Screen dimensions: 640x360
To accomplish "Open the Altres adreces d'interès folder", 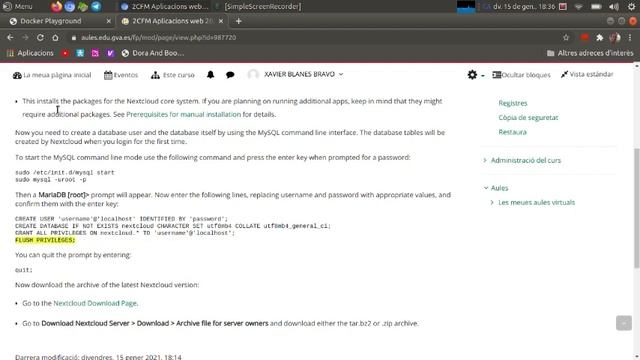I will (x=590, y=53).
